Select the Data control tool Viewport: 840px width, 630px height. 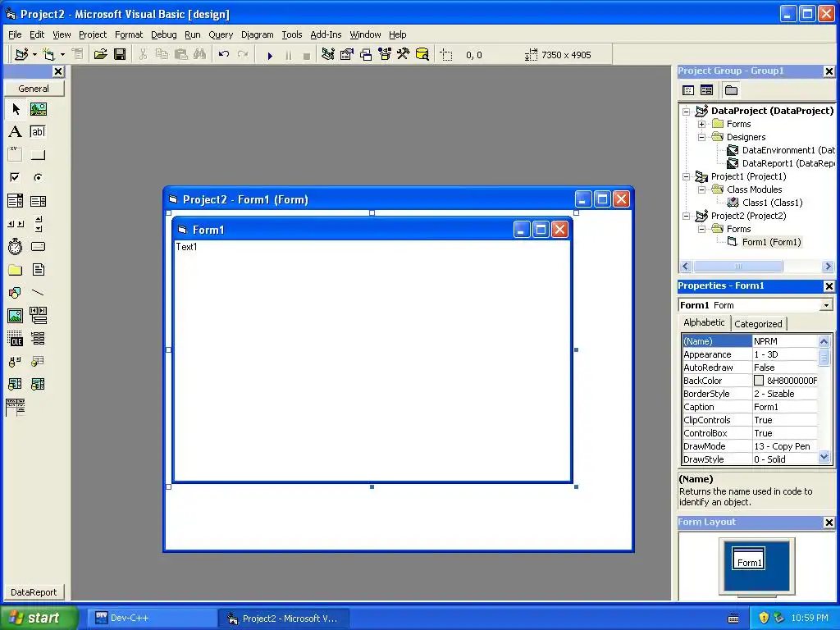coord(38,316)
